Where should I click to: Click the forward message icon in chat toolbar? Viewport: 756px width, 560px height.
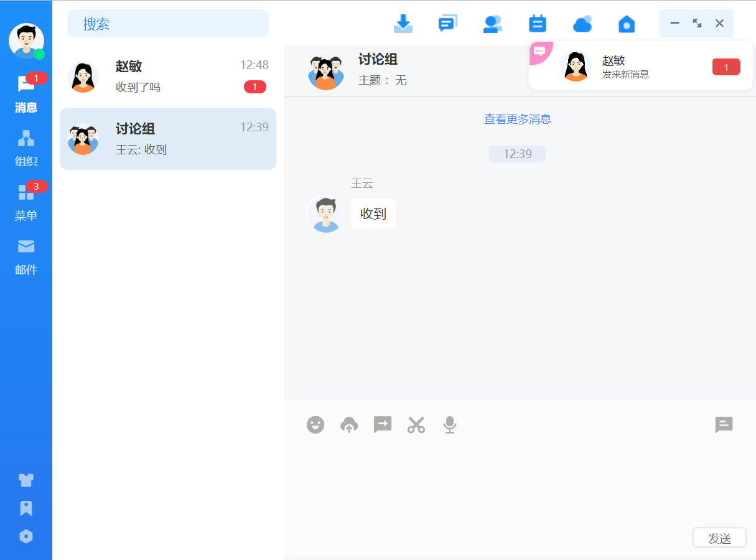pyautogui.click(x=383, y=425)
